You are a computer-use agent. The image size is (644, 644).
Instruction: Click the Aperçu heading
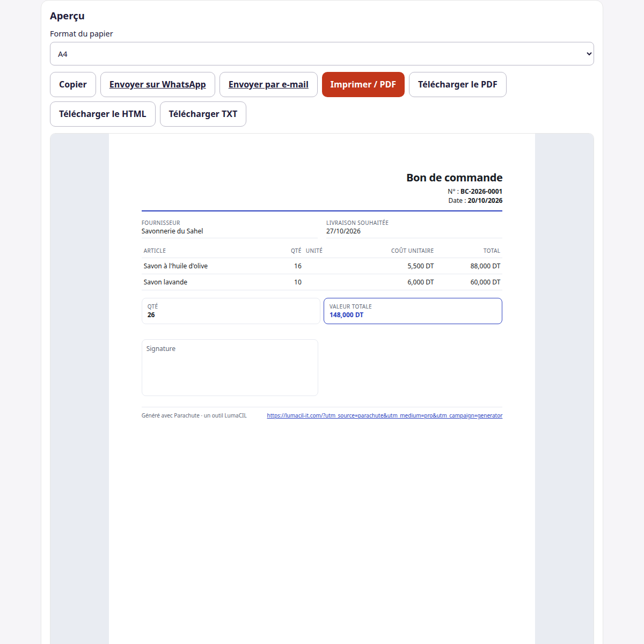coord(67,16)
